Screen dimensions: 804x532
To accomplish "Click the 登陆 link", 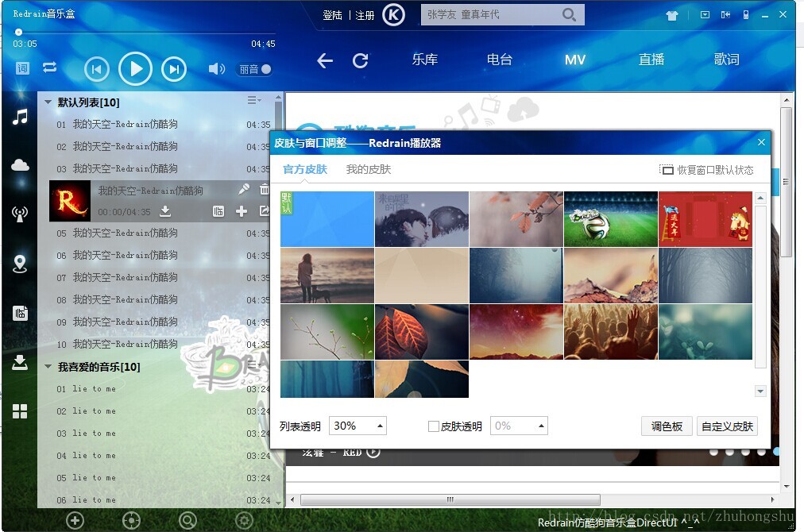I will pos(332,15).
